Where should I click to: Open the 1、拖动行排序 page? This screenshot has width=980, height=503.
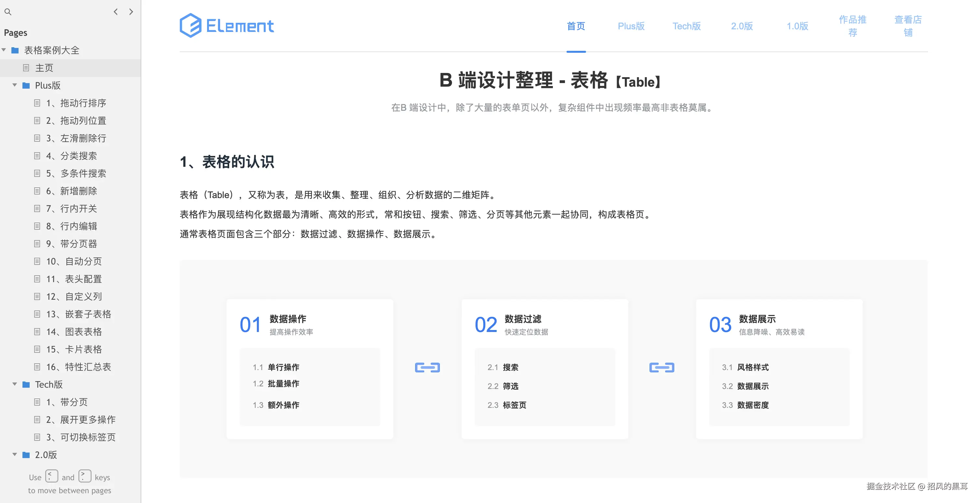pyautogui.click(x=76, y=103)
